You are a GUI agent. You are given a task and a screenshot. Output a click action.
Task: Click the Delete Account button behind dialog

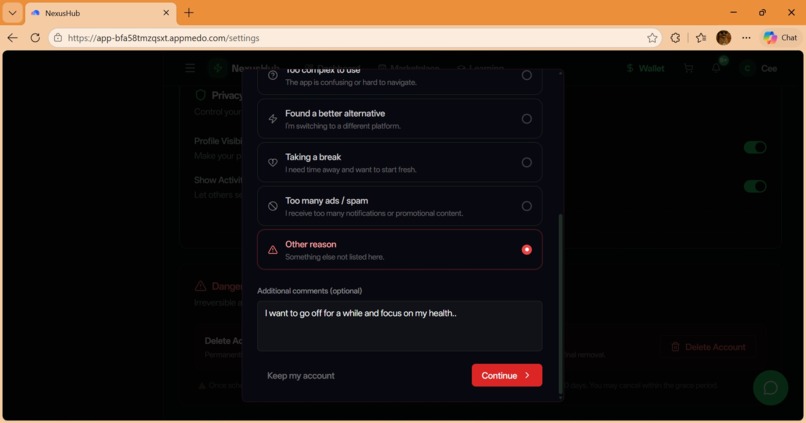[x=709, y=347]
